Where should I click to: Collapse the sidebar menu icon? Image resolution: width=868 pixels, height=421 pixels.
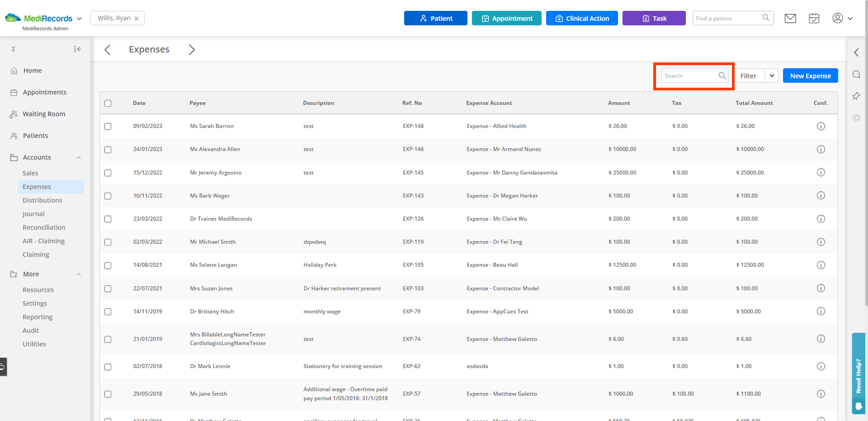tap(77, 49)
